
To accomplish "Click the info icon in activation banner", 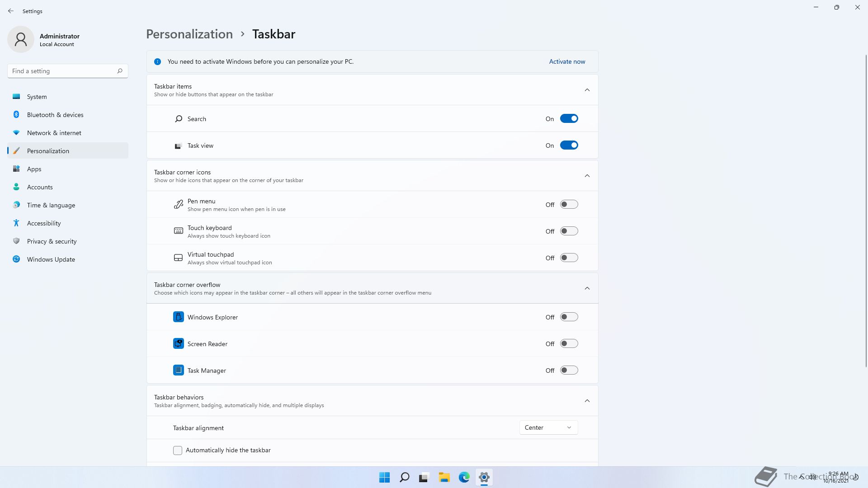I will point(157,62).
